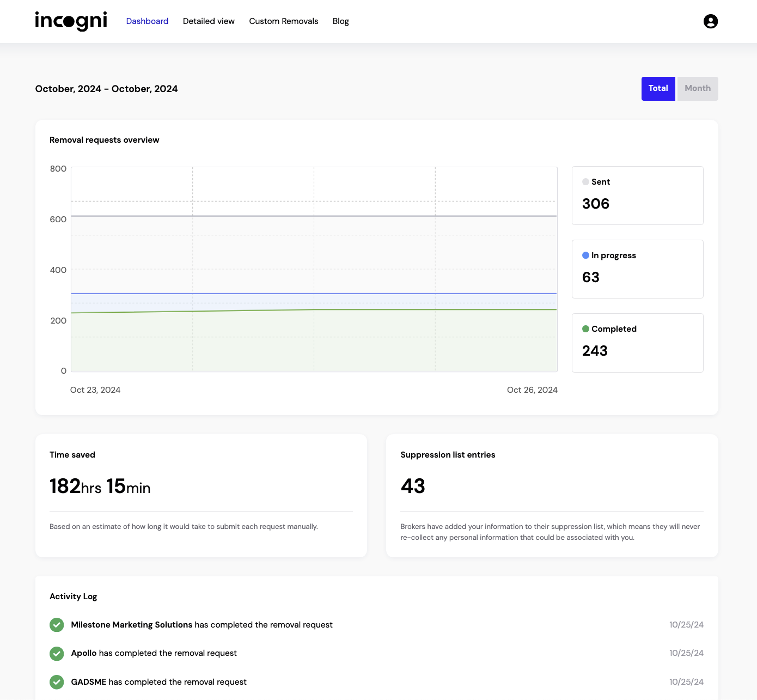Go to Detailed view

(209, 21)
